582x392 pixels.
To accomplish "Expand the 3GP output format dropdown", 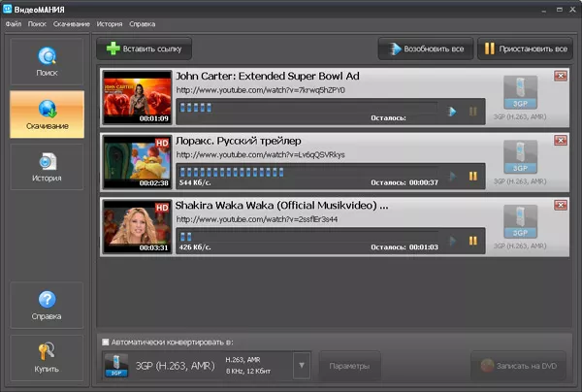I will tap(301, 366).
